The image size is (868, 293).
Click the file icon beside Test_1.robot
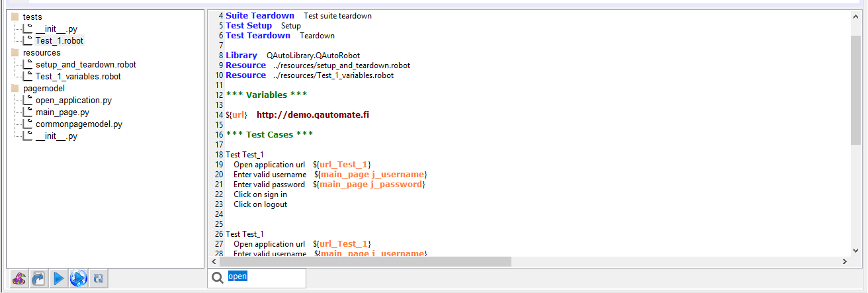click(x=28, y=40)
